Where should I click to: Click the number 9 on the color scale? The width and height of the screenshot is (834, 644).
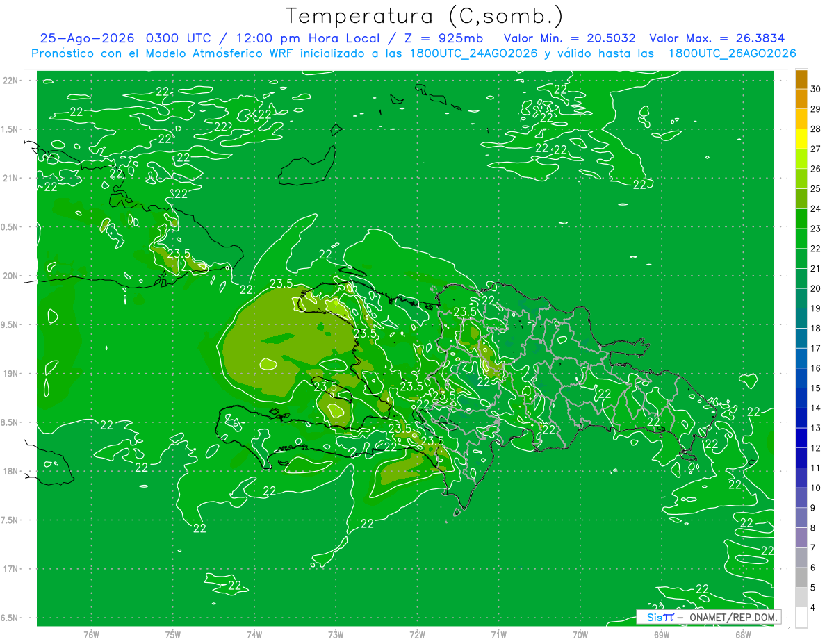click(814, 508)
